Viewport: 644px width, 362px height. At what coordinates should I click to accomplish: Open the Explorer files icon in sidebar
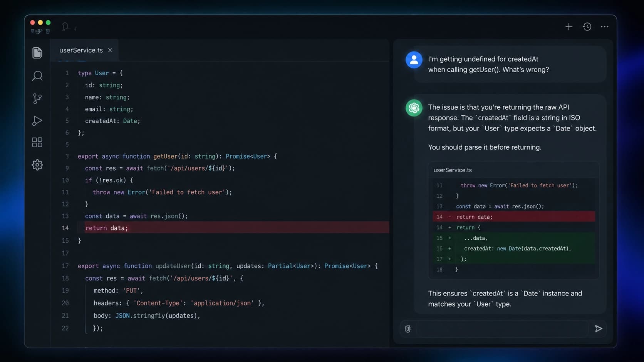[x=37, y=53]
